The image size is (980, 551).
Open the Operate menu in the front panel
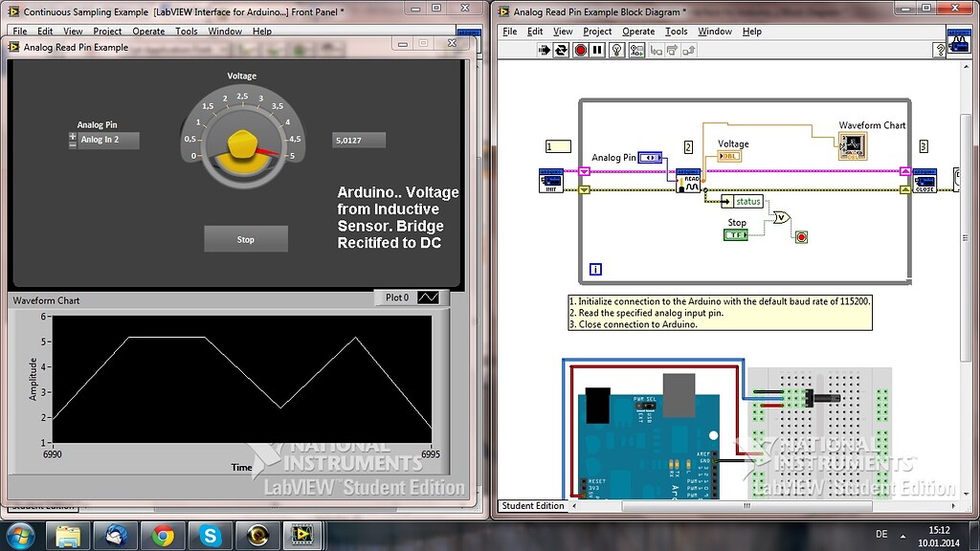pyautogui.click(x=148, y=31)
